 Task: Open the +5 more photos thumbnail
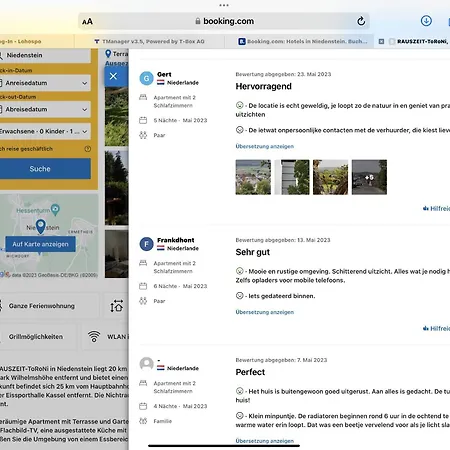coord(369,177)
